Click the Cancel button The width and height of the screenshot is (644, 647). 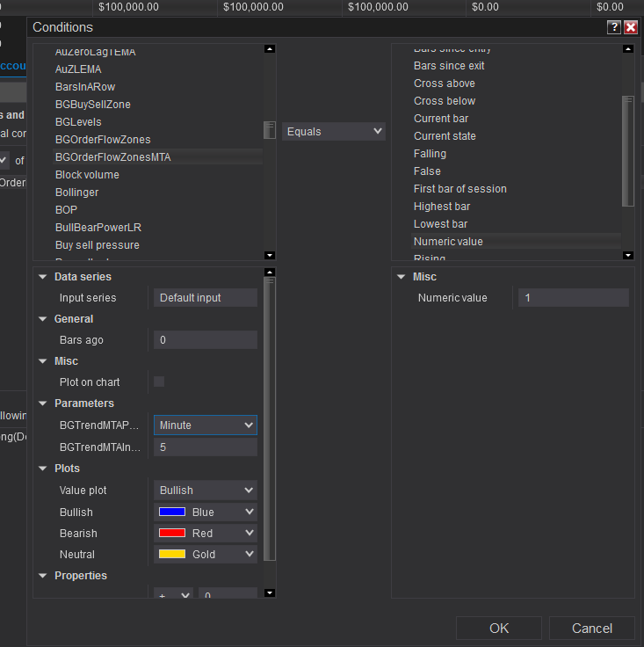(x=592, y=628)
